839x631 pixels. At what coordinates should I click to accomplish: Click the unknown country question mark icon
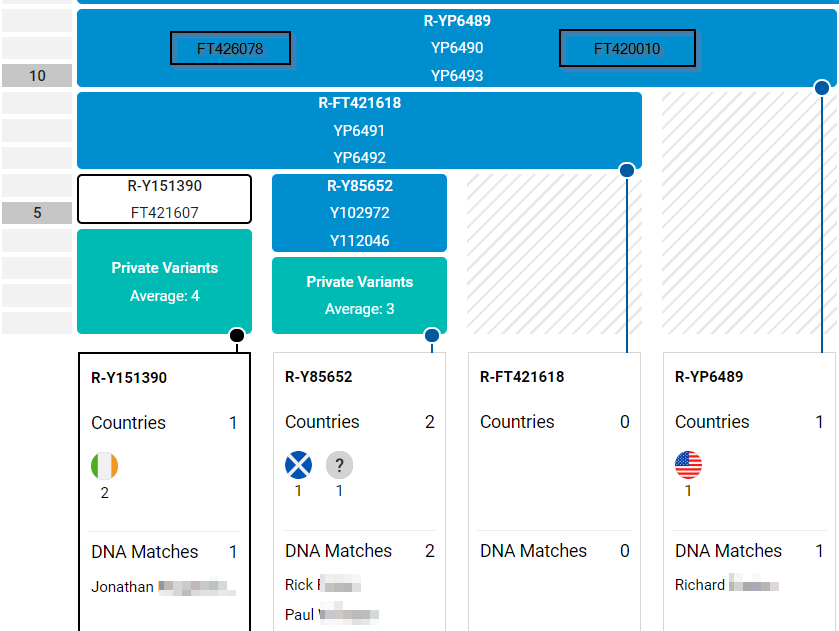click(339, 465)
